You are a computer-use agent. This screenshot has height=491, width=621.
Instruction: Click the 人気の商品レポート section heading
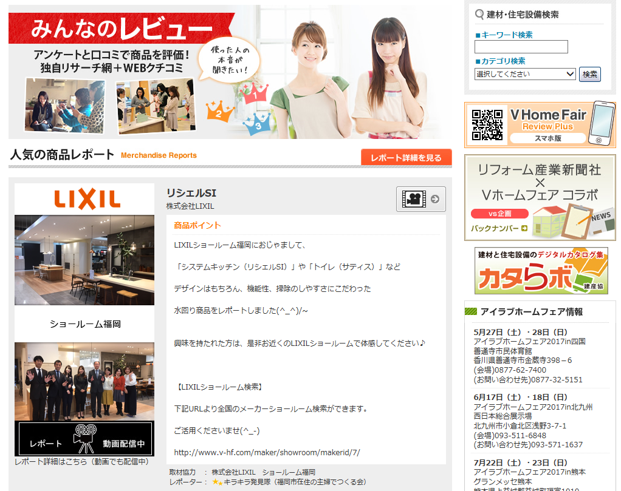click(x=62, y=154)
